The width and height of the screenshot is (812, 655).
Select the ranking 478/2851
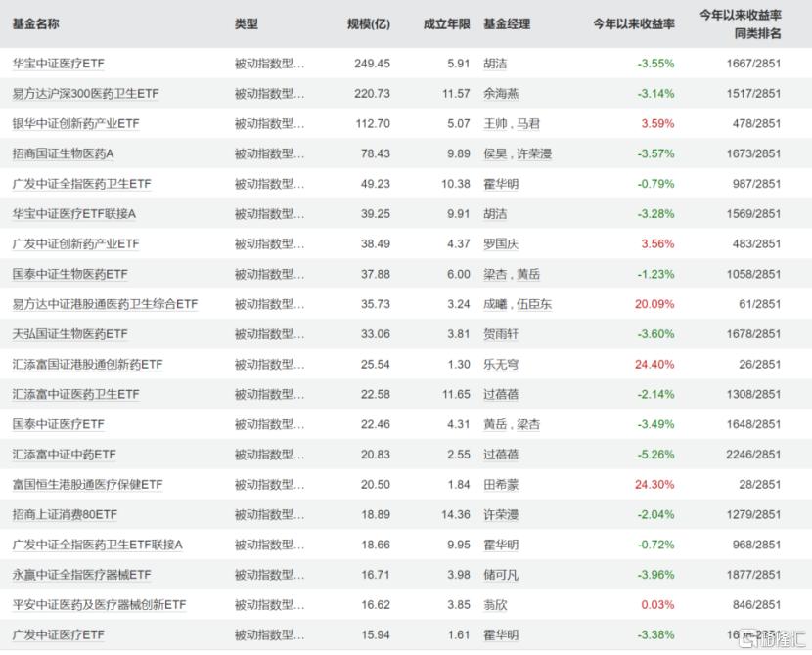[x=756, y=123]
